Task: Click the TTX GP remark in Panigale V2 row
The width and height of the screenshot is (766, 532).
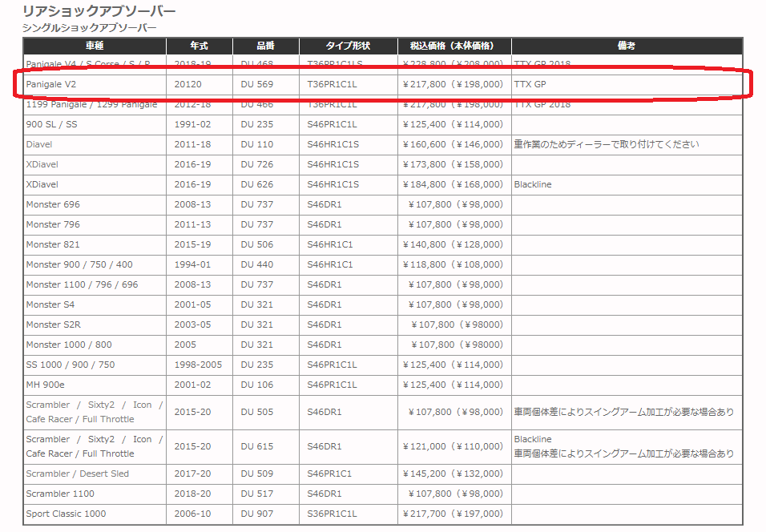Action: (x=530, y=84)
